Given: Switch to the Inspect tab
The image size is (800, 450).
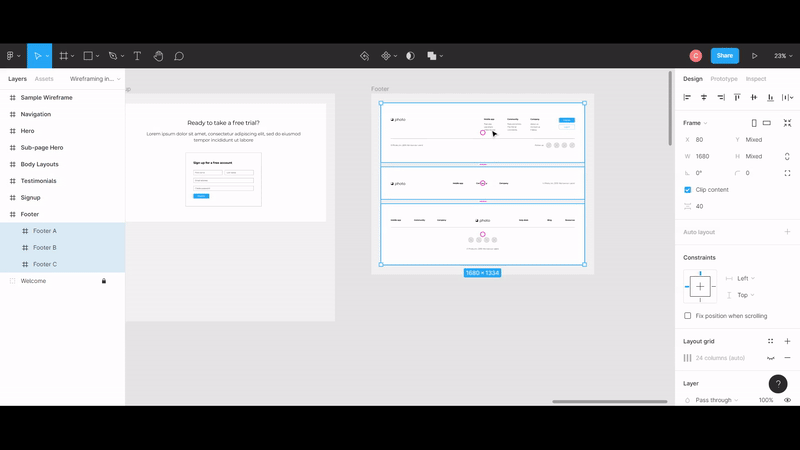Looking at the screenshot, I should tap(756, 79).
